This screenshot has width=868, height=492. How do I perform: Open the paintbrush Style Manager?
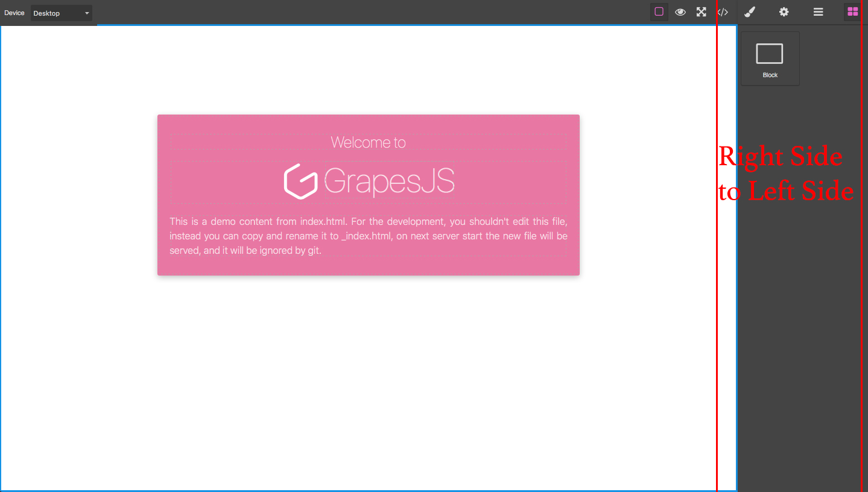[x=750, y=12]
